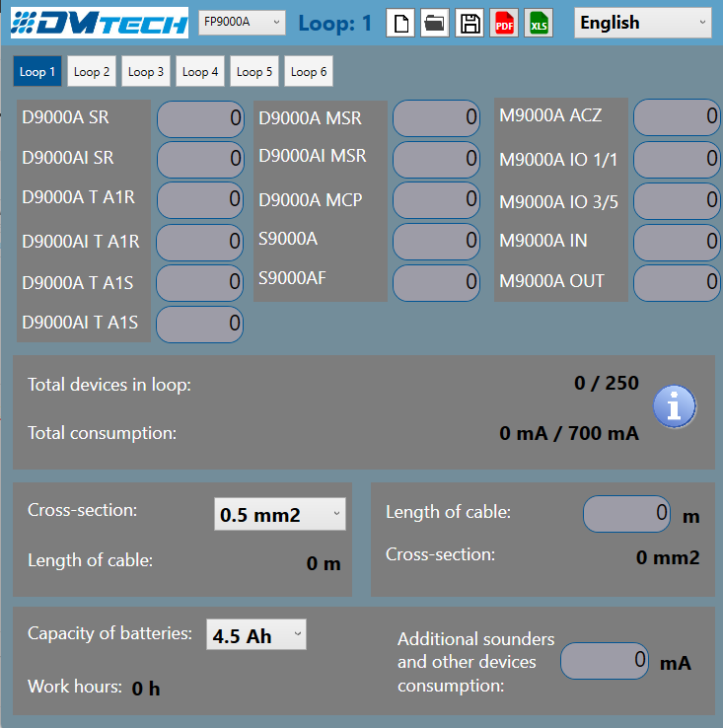Export report to XLS spreadsheet
The image size is (723, 728).
tap(539, 23)
